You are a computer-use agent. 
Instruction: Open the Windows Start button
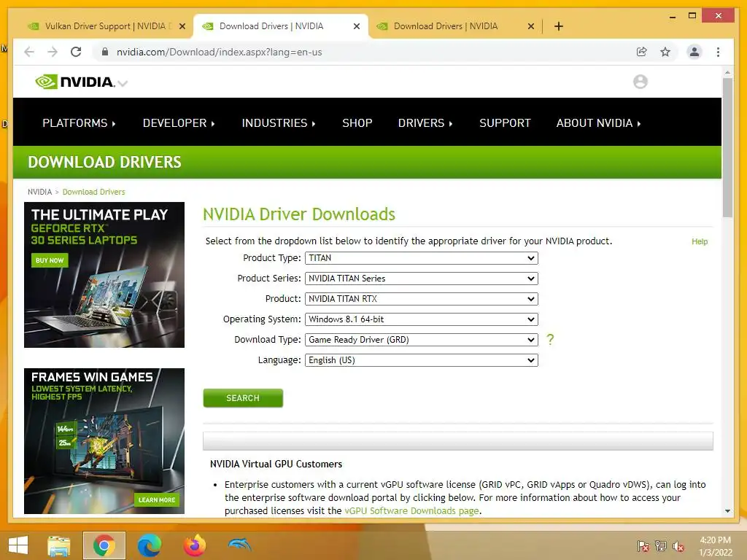click(x=18, y=545)
